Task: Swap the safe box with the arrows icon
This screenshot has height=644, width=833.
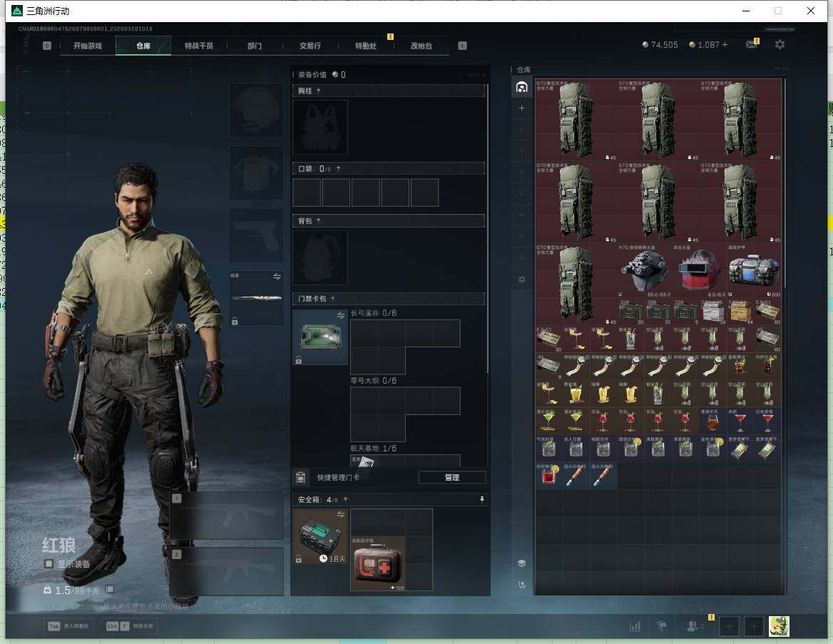Action: tap(340, 514)
